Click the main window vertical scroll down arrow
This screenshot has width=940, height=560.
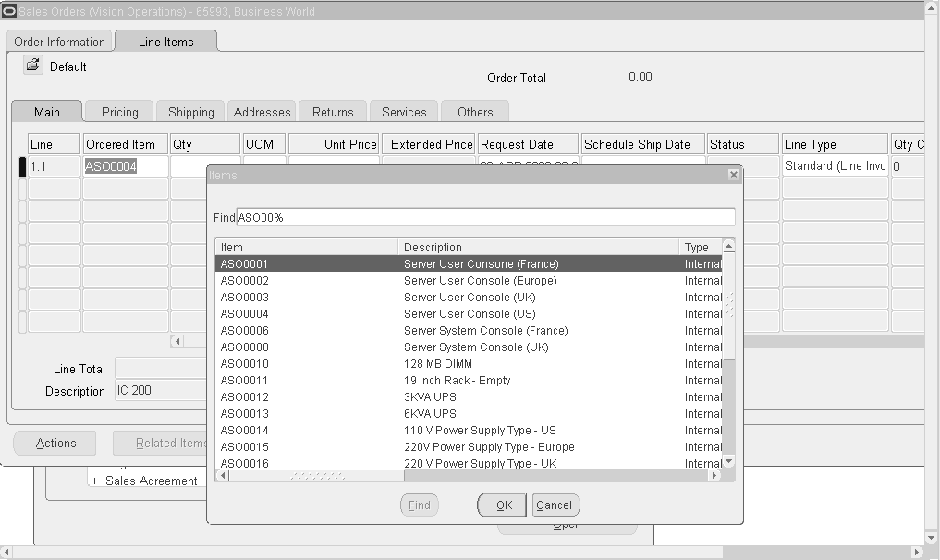click(931, 538)
